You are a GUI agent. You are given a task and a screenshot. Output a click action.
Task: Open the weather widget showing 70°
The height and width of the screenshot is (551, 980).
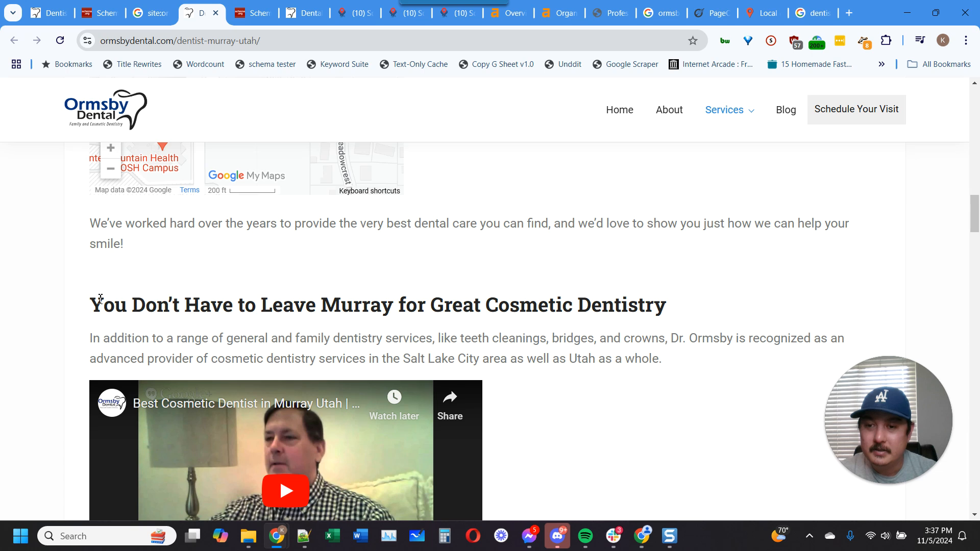(779, 535)
